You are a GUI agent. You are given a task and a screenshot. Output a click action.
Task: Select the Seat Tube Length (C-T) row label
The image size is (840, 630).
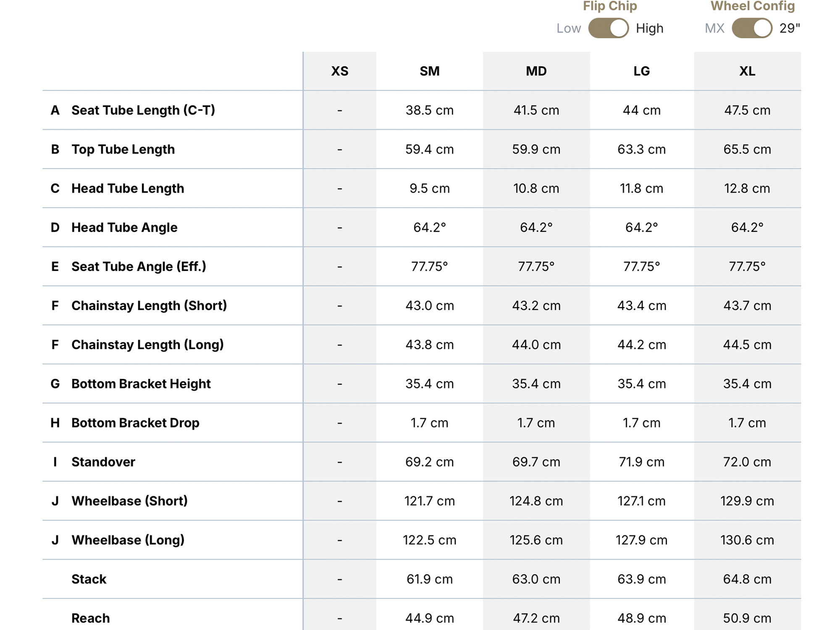(x=143, y=110)
